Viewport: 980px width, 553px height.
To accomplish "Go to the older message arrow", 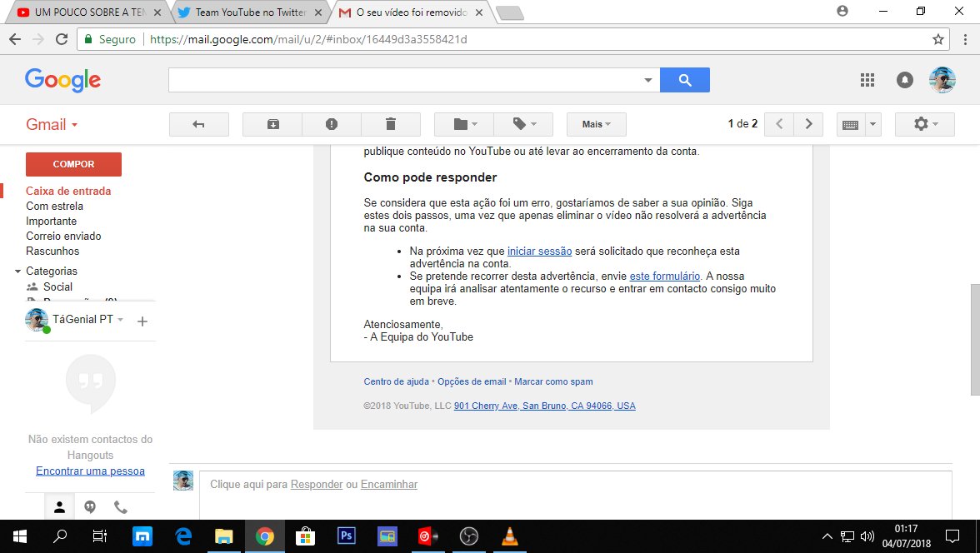I will pos(808,124).
